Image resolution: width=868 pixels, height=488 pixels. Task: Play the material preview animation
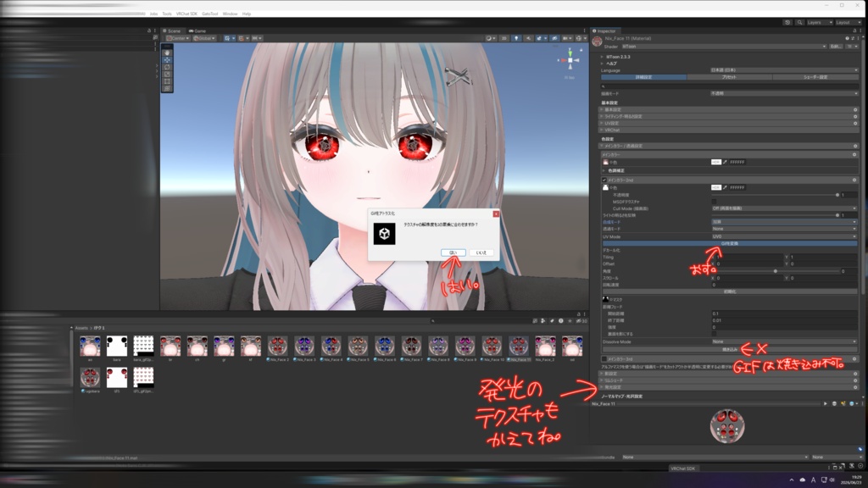[825, 404]
